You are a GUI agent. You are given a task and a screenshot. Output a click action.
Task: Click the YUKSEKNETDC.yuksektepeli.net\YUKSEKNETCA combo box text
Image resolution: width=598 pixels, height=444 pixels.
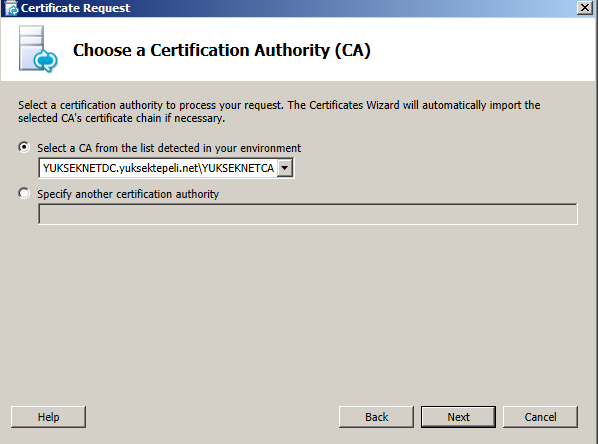pos(158,168)
